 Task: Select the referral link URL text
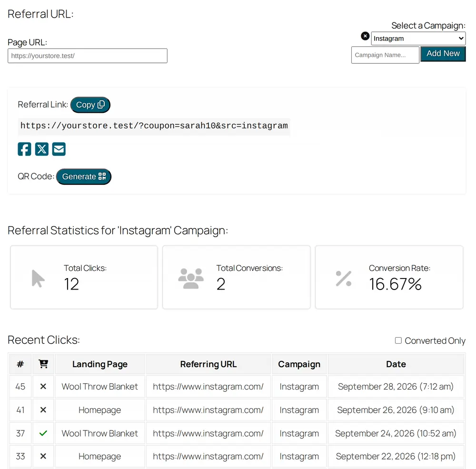pyautogui.click(x=154, y=126)
